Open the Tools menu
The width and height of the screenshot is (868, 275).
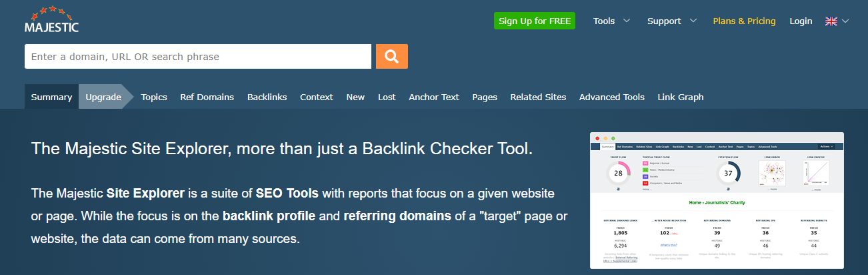[604, 21]
